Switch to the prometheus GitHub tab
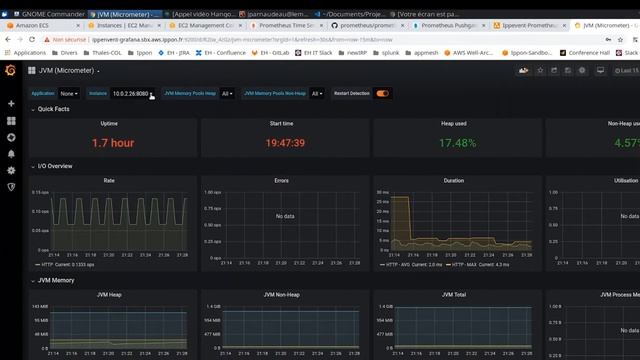Image resolution: width=640 pixels, height=360 pixels. (365, 25)
